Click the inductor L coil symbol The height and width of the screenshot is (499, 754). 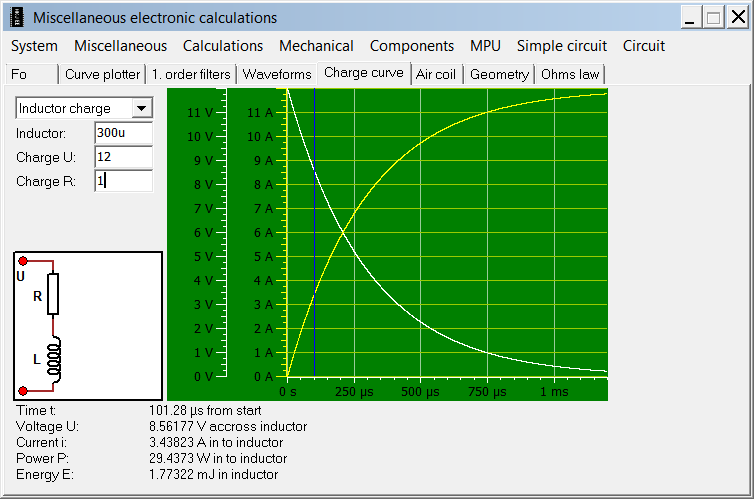coord(55,358)
